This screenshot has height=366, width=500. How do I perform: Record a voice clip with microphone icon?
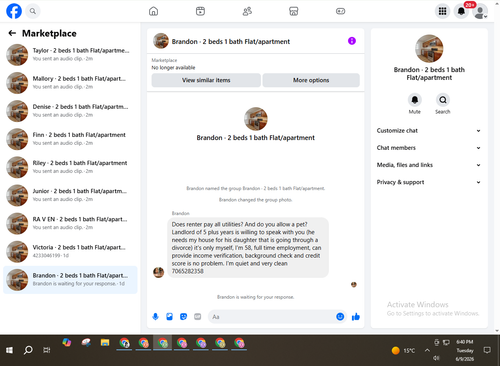click(x=155, y=317)
